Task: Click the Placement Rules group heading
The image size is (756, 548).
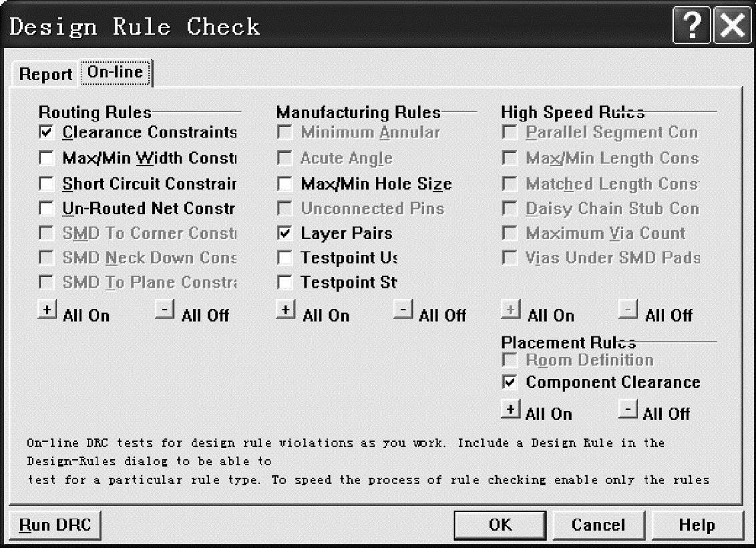Action: coord(568,342)
